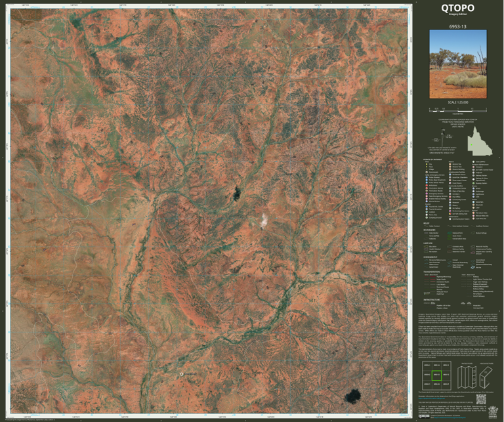Image resolution: width=504 pixels, height=422 pixels.
Task: Click the Mountain symbol in the legend
Action: (473, 205)
